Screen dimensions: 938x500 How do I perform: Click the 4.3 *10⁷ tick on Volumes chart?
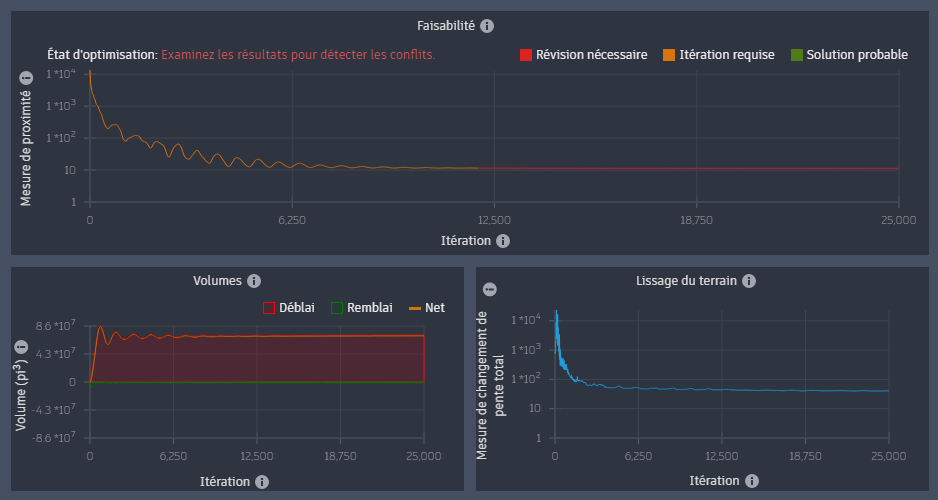pos(56,353)
